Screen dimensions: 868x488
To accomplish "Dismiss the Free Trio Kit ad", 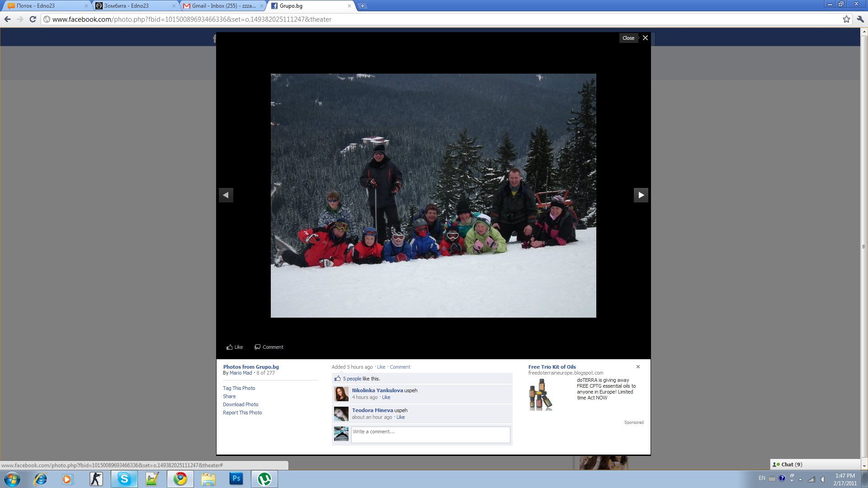I will point(638,366).
